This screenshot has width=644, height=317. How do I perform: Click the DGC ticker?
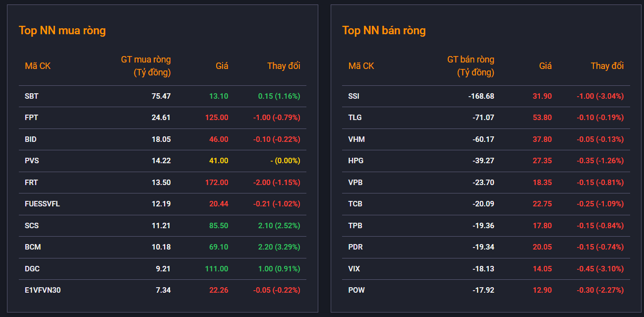pos(32,269)
